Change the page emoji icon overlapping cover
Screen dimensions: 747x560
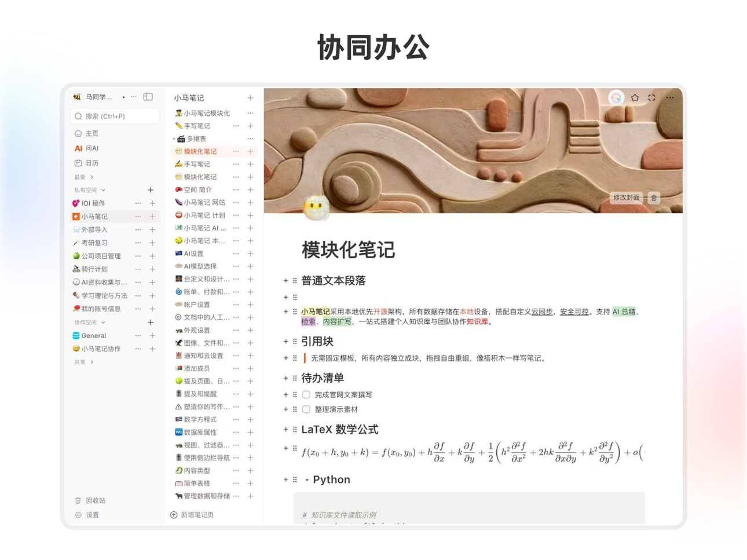[316, 207]
